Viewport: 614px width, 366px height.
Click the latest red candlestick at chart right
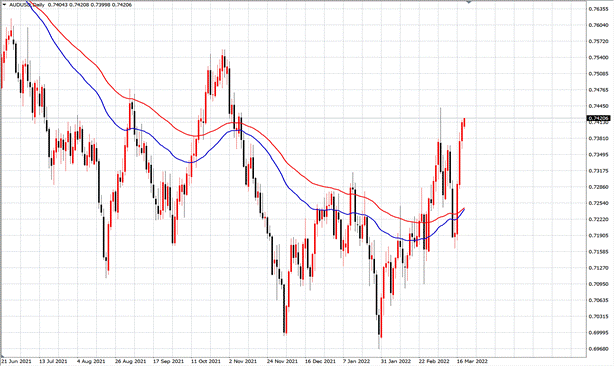click(x=464, y=122)
